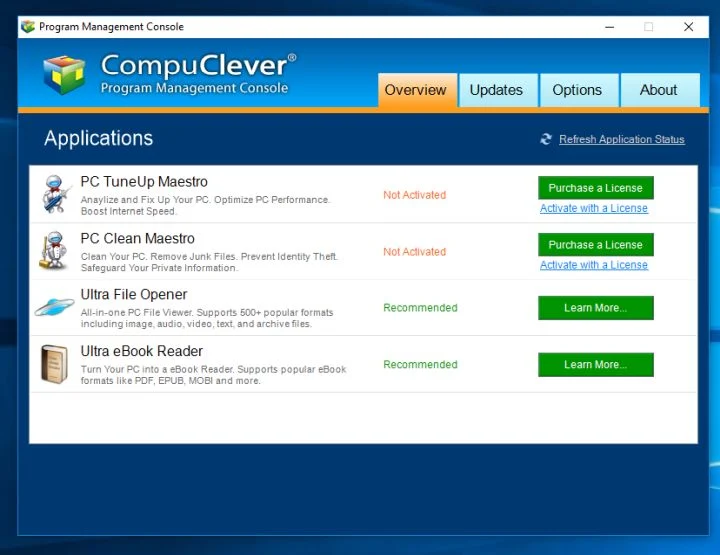Select the PC Clean Maestro title
The image size is (720, 555).
coord(138,239)
